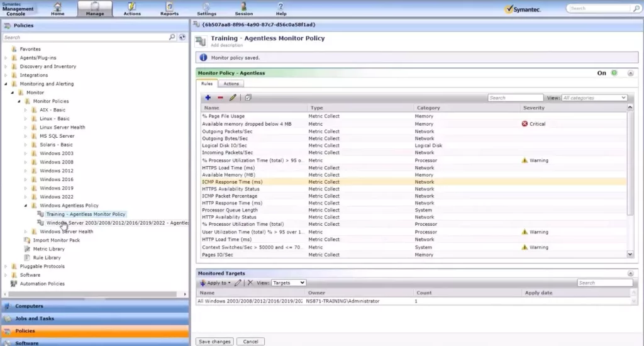Expand the Windows Server Health folder

point(25,232)
